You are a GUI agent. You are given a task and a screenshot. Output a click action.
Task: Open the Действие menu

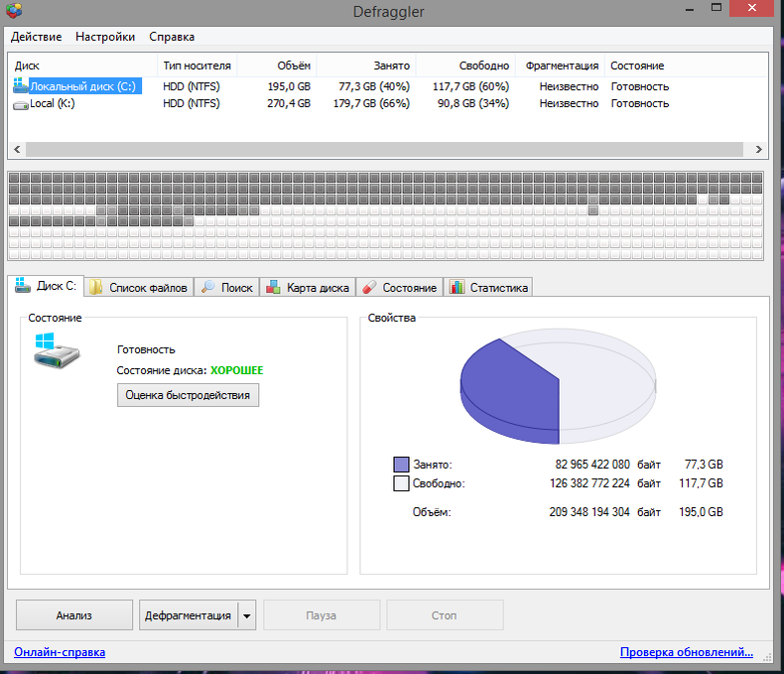(x=36, y=37)
